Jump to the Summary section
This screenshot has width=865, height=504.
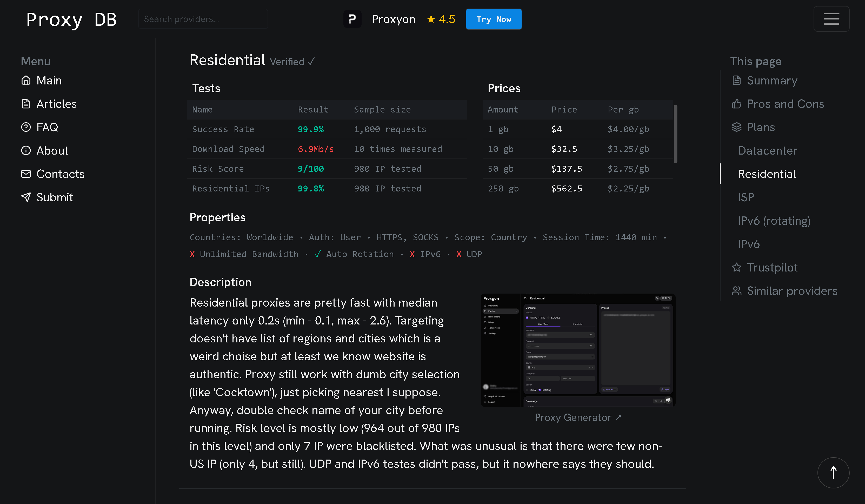point(772,80)
